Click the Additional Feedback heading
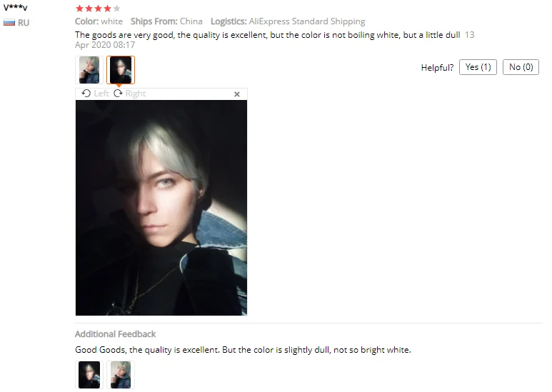The image size is (552, 392). [115, 334]
